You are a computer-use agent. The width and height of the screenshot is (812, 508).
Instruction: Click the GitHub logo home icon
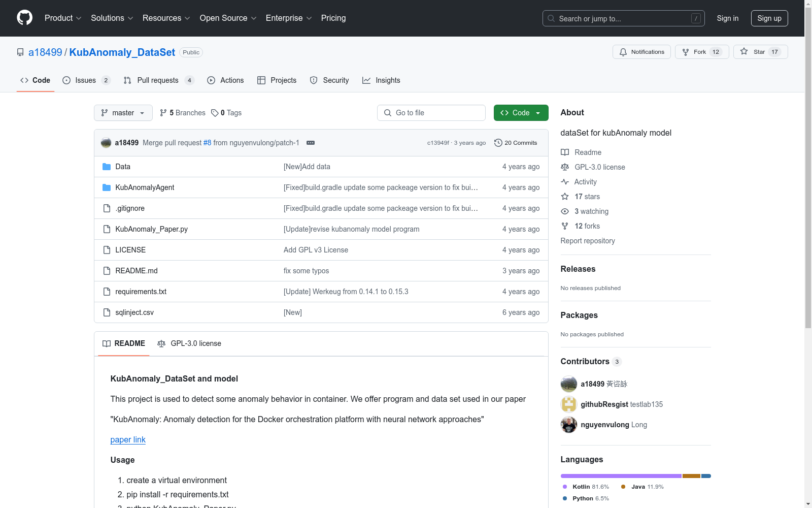point(24,18)
